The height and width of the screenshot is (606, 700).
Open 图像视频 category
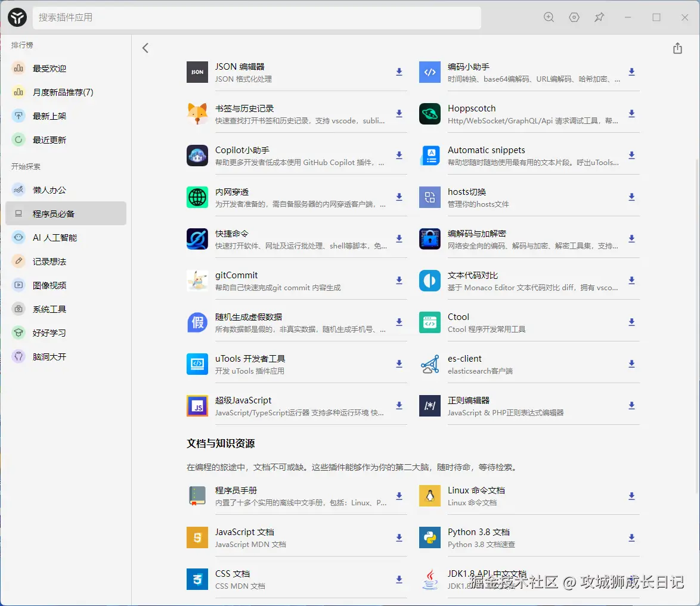66,285
